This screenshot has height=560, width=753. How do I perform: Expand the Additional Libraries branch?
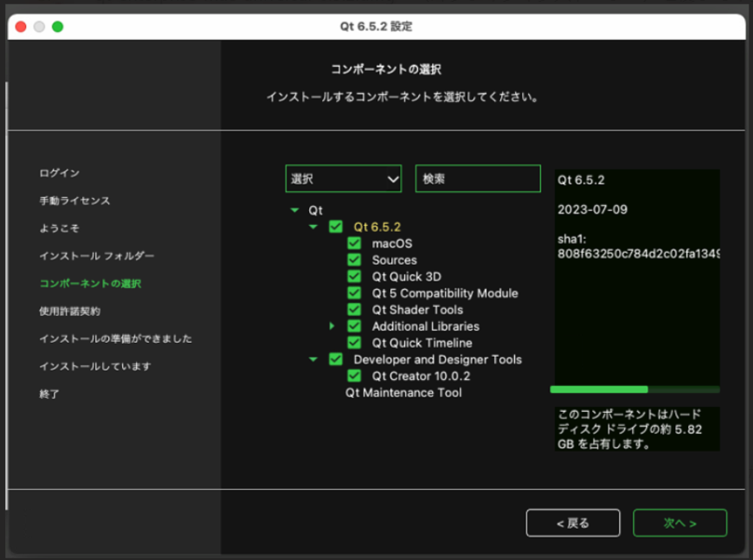tap(331, 326)
